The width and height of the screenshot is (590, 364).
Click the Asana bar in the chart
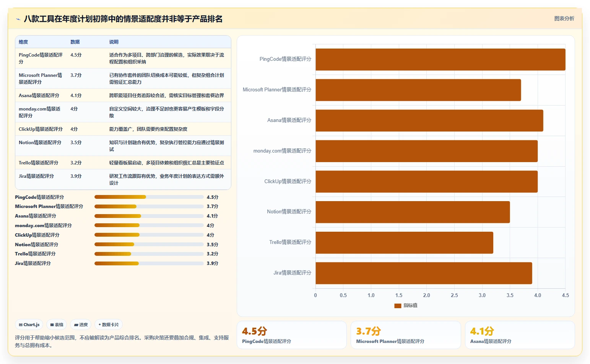429,120
